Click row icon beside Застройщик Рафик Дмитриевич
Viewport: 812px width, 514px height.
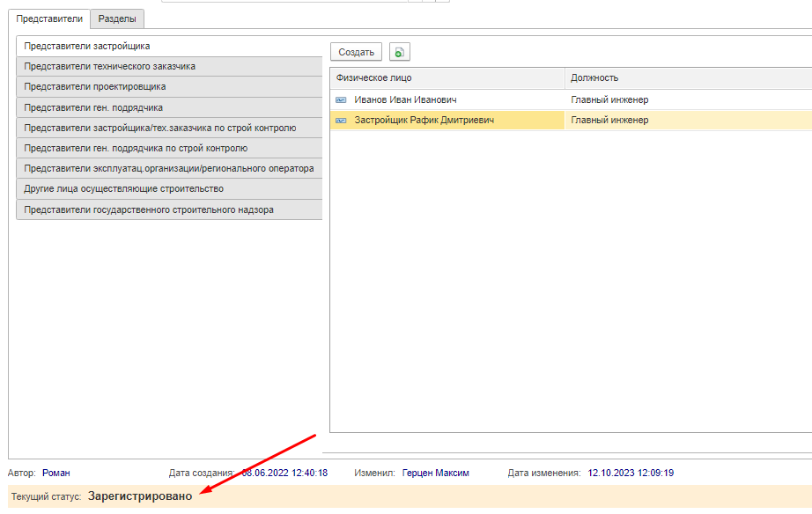click(341, 120)
